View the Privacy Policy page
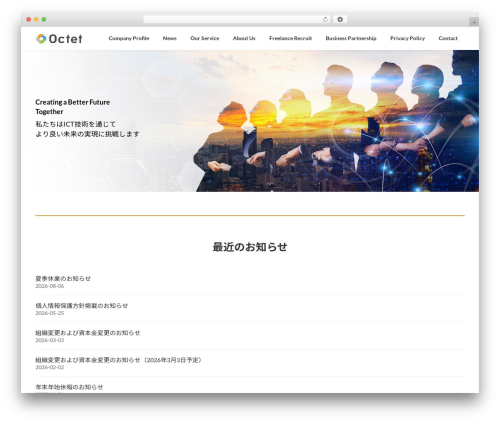Screen dimensions: 500x423 [407, 38]
